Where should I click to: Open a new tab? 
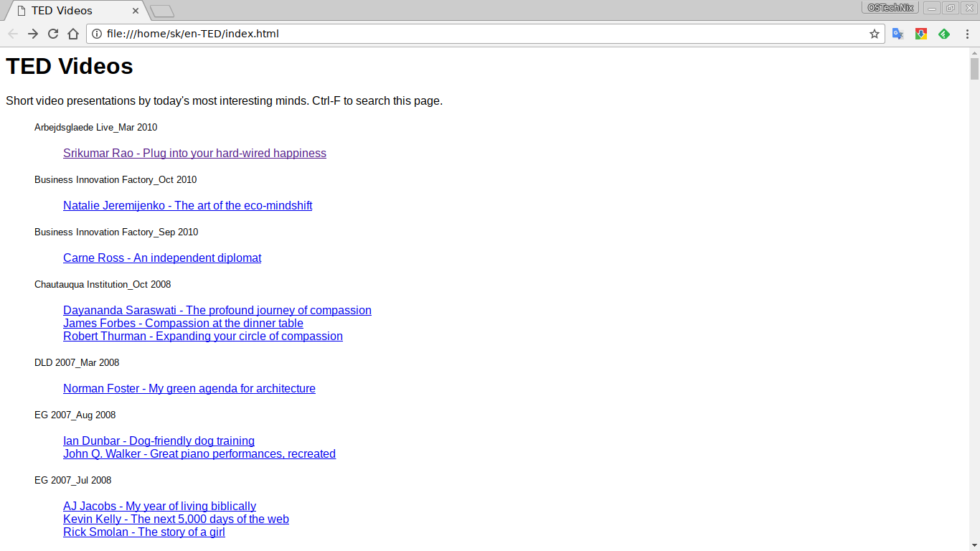[162, 11]
